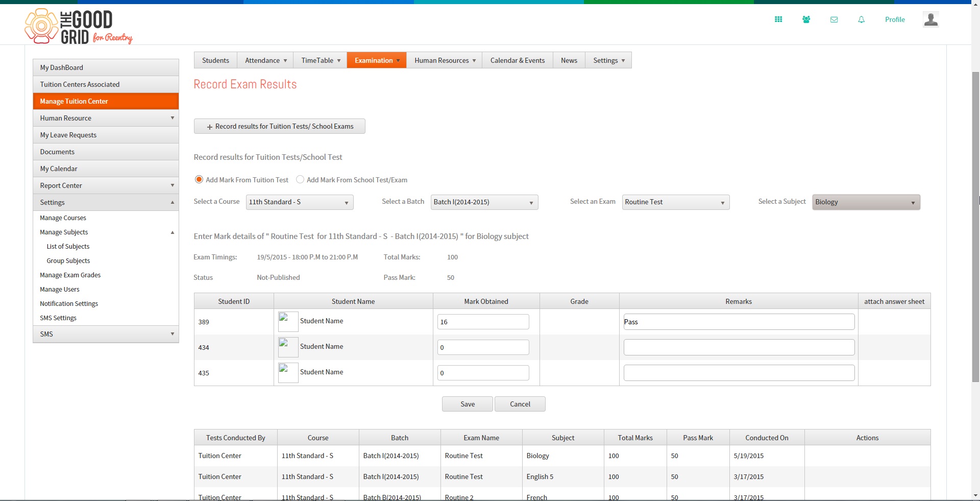The height and width of the screenshot is (501, 980).
Task: Open SMS Settings
Action: pyautogui.click(x=58, y=318)
